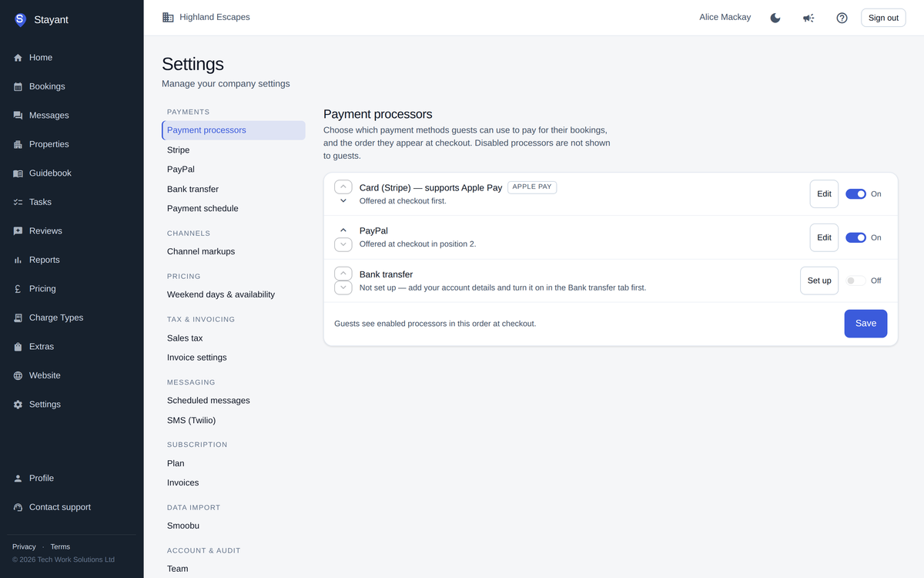This screenshot has width=924, height=578.
Task: Open Scheduled messages settings
Action: click(x=233, y=401)
